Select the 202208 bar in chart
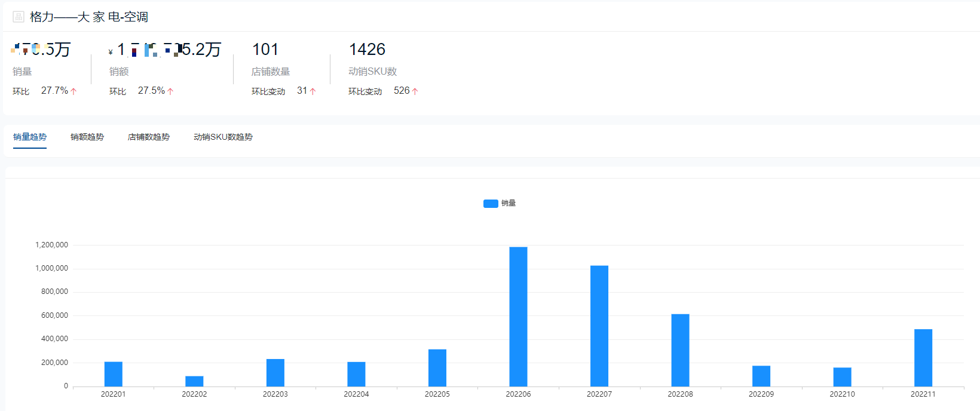Image resolution: width=980 pixels, height=411 pixels. click(x=680, y=350)
